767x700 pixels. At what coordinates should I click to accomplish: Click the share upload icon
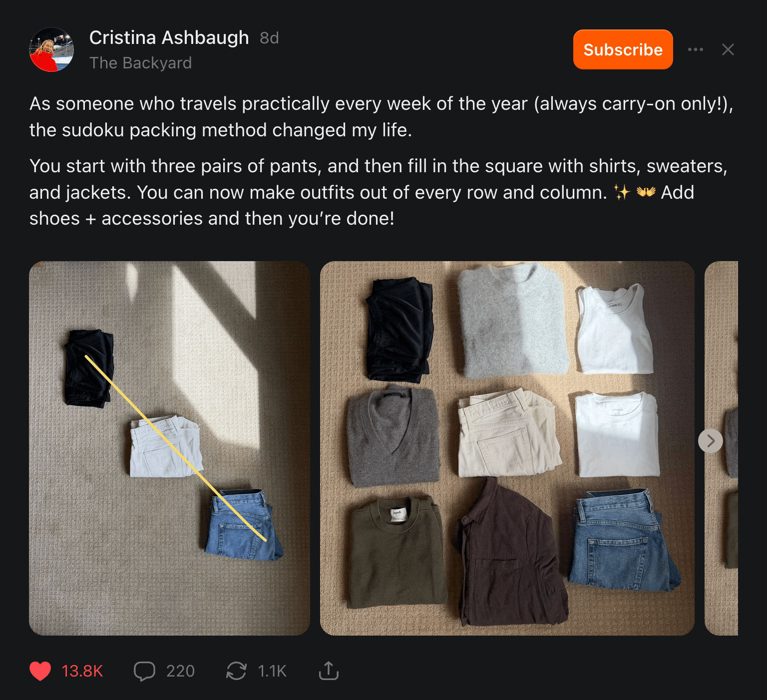(x=329, y=671)
